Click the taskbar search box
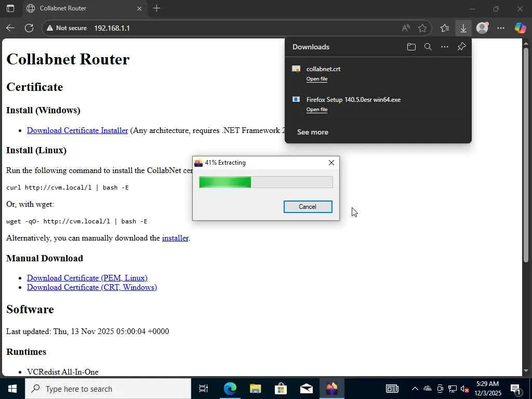This screenshot has height=399, width=532. (108, 389)
